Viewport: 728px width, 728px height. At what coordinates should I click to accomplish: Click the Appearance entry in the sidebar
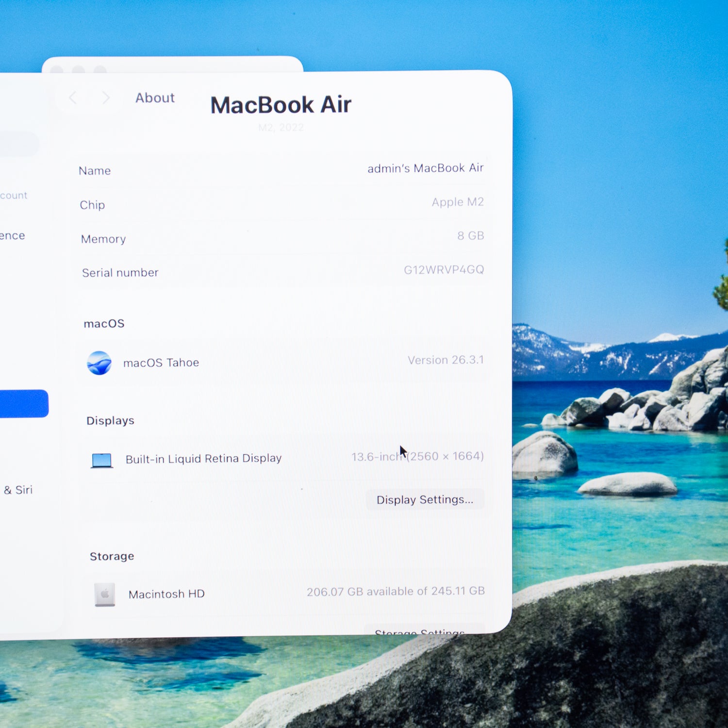pos(13,235)
